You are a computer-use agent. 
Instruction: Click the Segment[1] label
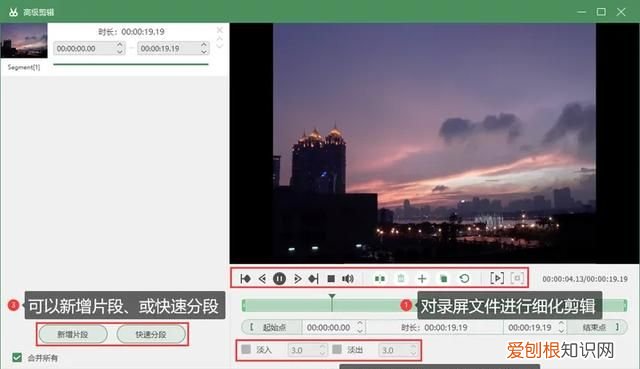(x=24, y=67)
